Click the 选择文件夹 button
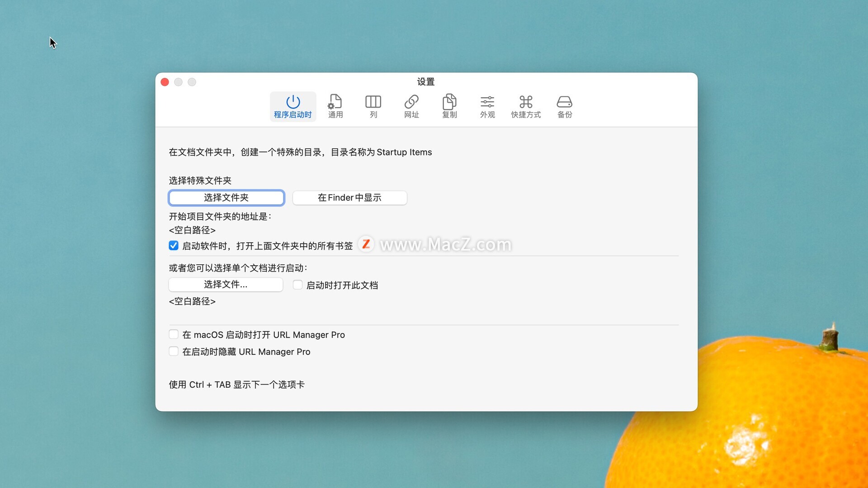 click(226, 197)
